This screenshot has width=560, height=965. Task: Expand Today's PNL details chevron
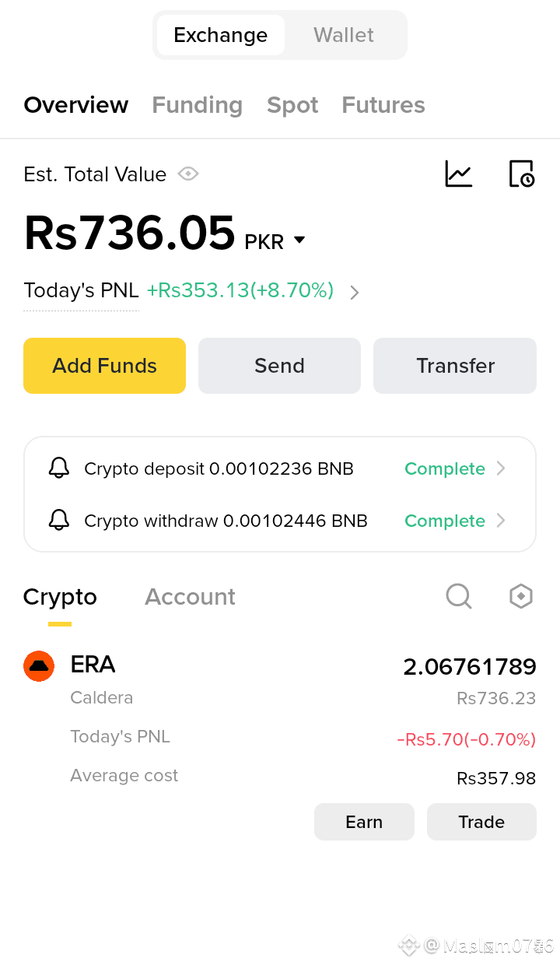pyautogui.click(x=355, y=293)
